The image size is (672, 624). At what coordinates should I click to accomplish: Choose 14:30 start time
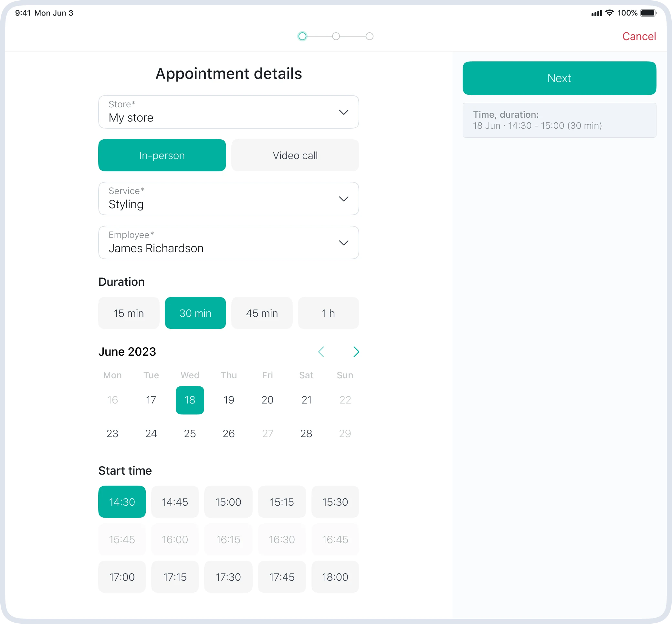point(122,502)
